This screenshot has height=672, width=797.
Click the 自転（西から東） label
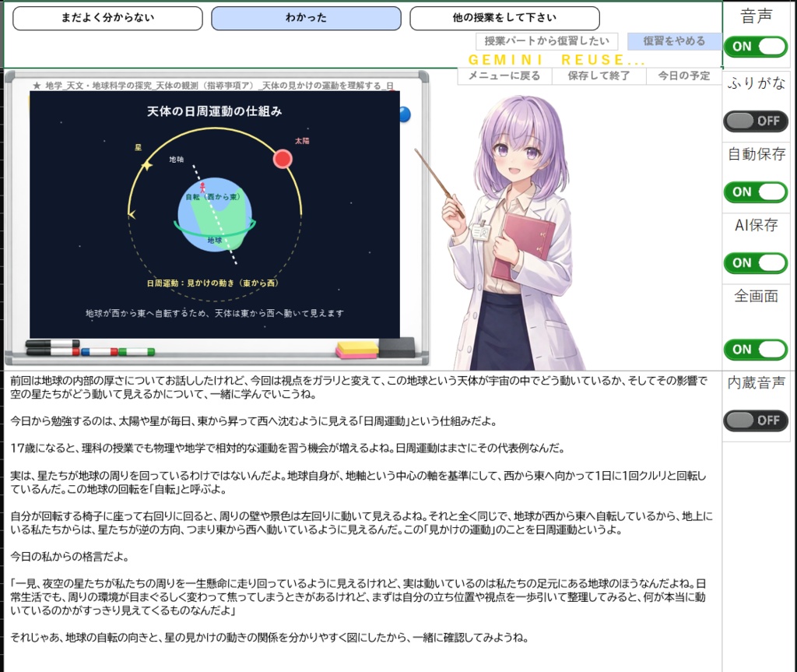212,197
